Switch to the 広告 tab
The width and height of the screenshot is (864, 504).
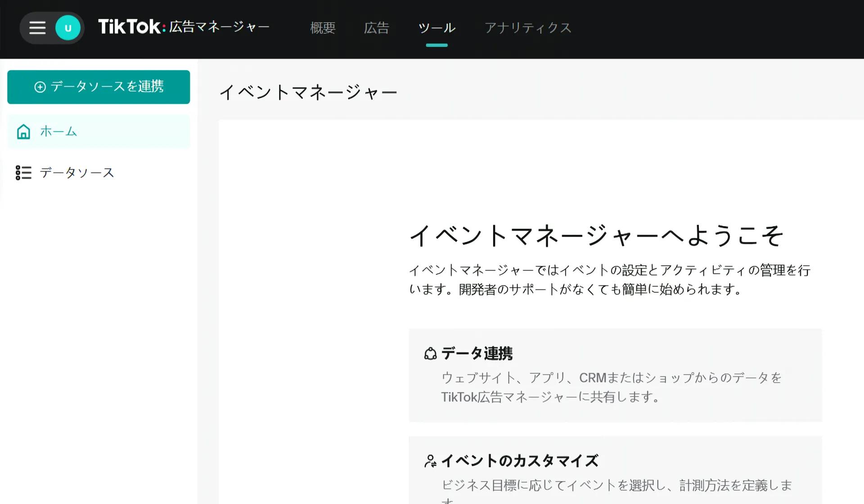(376, 28)
